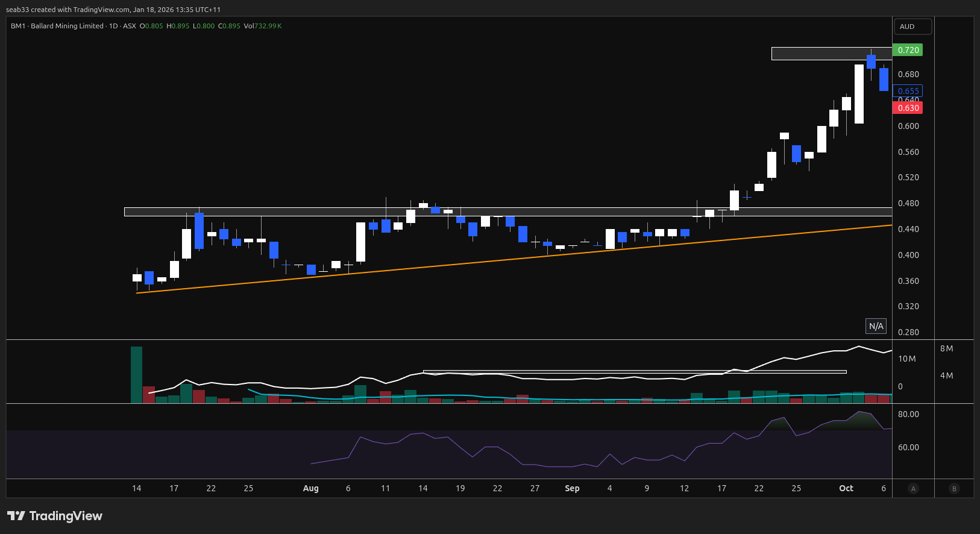Screen dimensions: 980x534
Task: Select the long horizontal resistance rectangle near 0.470
Action: tap(422, 212)
